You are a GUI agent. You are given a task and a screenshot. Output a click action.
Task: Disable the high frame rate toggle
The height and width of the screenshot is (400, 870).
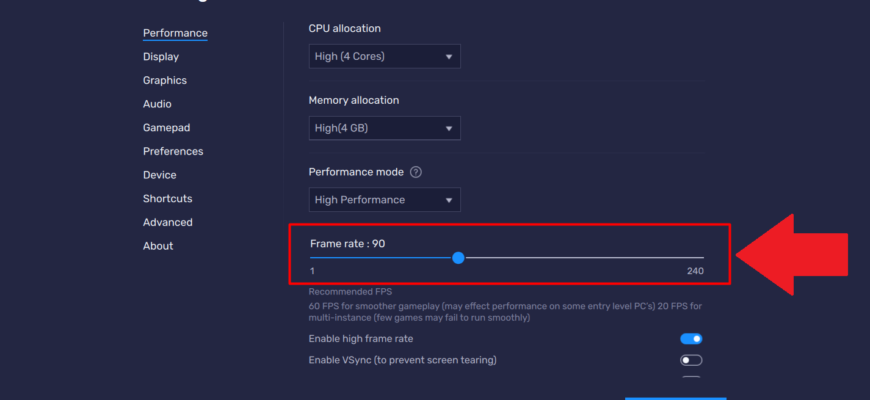point(691,339)
